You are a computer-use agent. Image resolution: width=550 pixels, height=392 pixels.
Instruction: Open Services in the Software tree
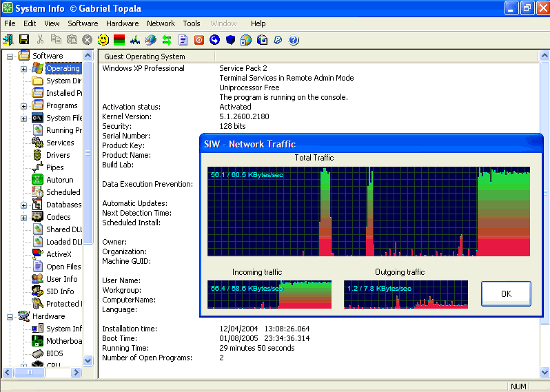click(x=60, y=143)
